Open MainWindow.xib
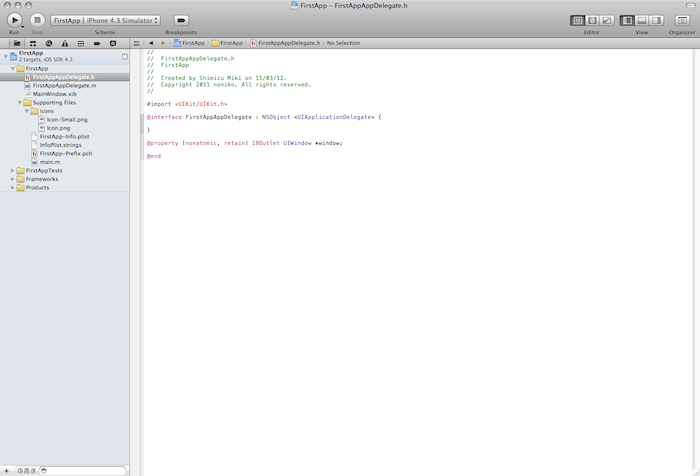Image resolution: width=700 pixels, height=476 pixels. (65, 94)
